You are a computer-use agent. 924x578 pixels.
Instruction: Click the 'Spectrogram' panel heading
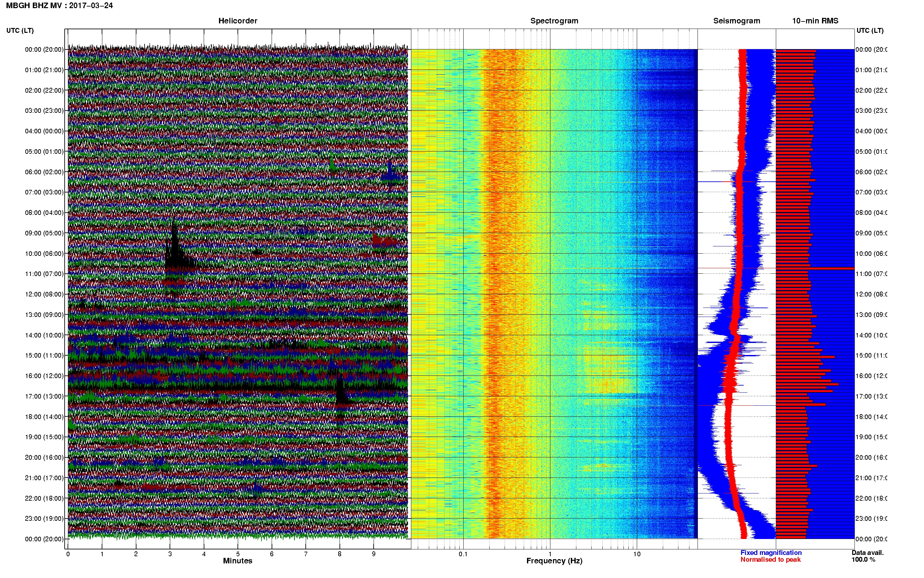554,21
